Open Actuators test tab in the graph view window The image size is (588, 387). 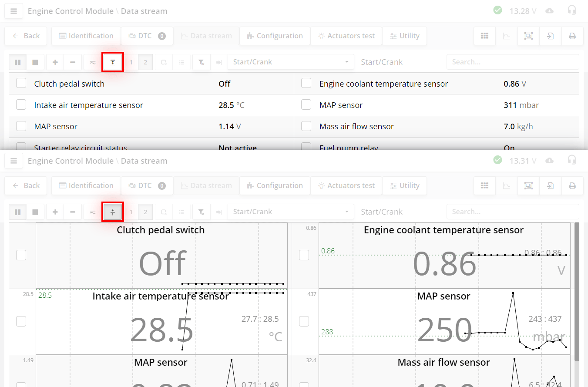pos(346,186)
